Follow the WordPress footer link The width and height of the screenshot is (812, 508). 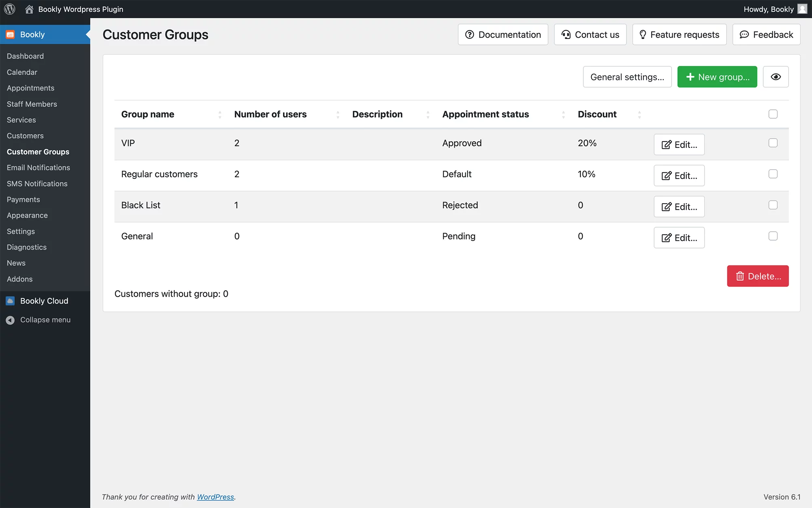215,497
